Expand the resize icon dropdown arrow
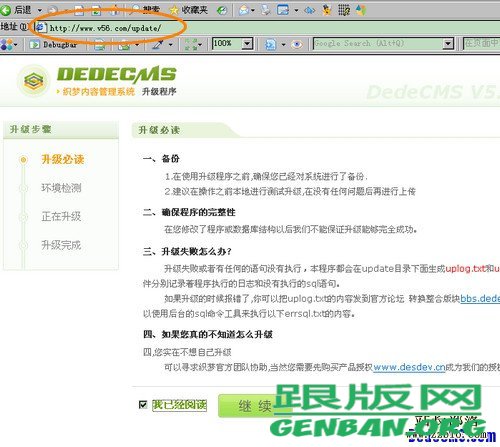The width and height of the screenshot is (500, 447). (x=200, y=44)
